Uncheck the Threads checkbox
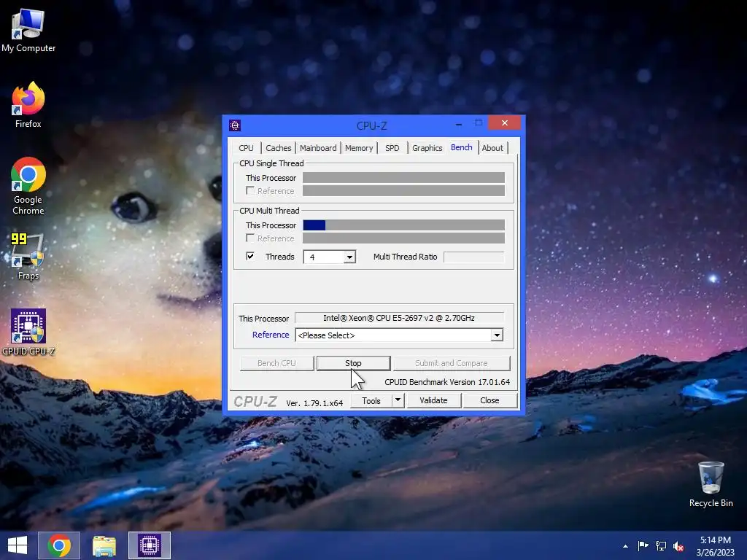Screen dimensions: 747x560 250,256
